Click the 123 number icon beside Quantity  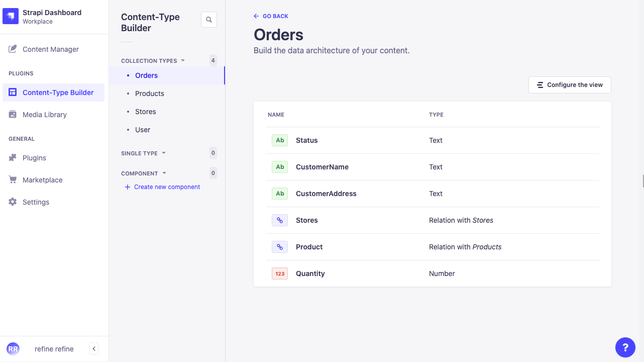[280, 273]
